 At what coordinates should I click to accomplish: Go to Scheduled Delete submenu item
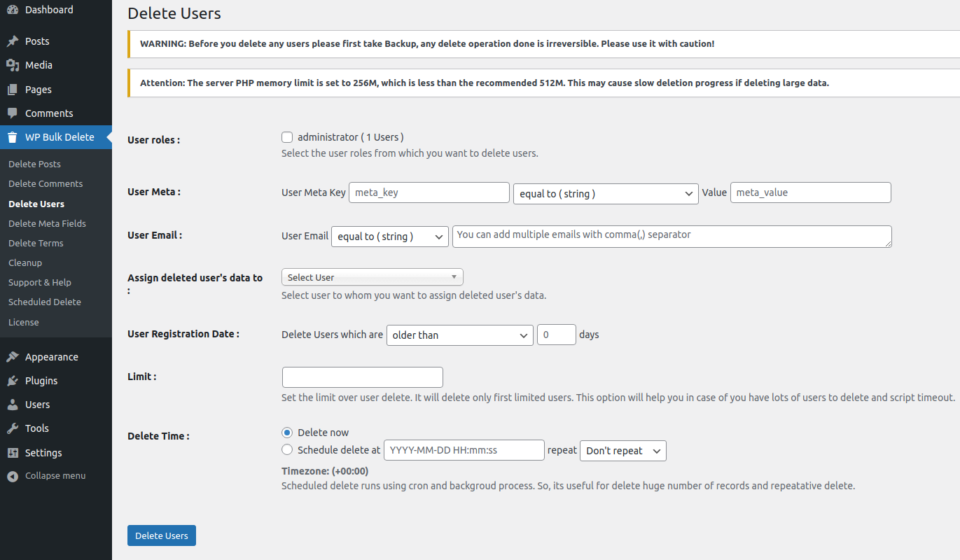click(x=45, y=302)
